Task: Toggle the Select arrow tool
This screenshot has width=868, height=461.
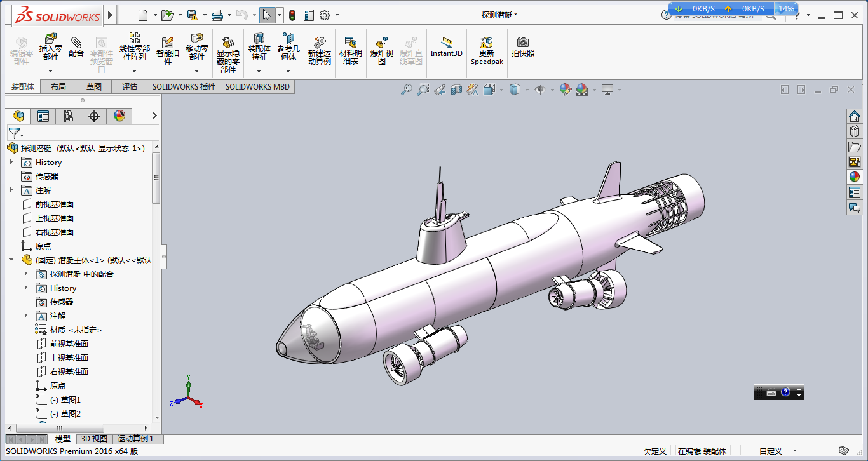Action: click(267, 15)
